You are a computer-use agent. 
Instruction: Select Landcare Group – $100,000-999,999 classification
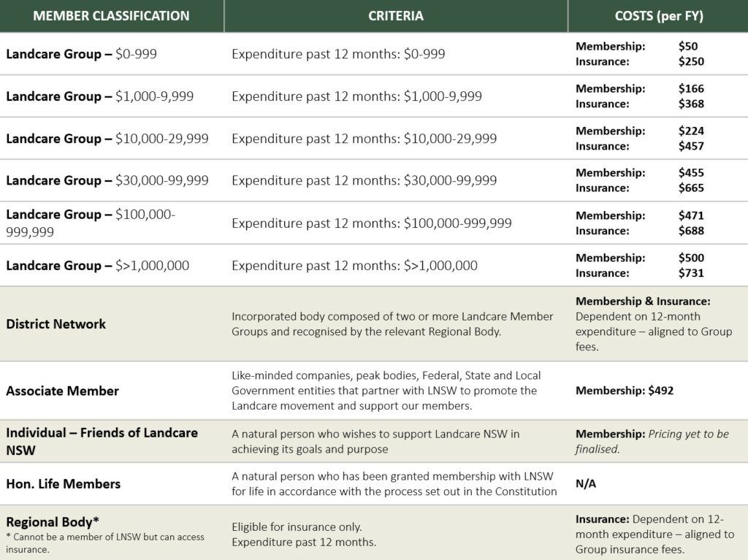point(91,223)
